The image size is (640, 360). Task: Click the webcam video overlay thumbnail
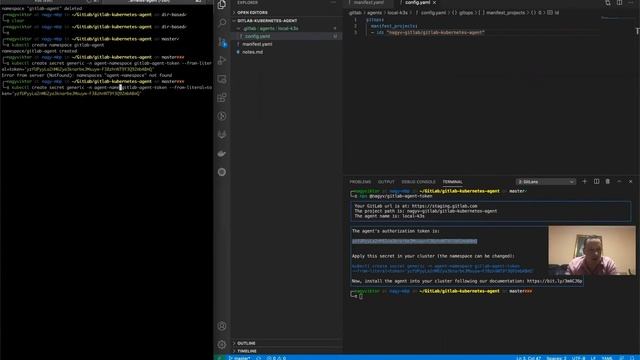(x=592, y=251)
